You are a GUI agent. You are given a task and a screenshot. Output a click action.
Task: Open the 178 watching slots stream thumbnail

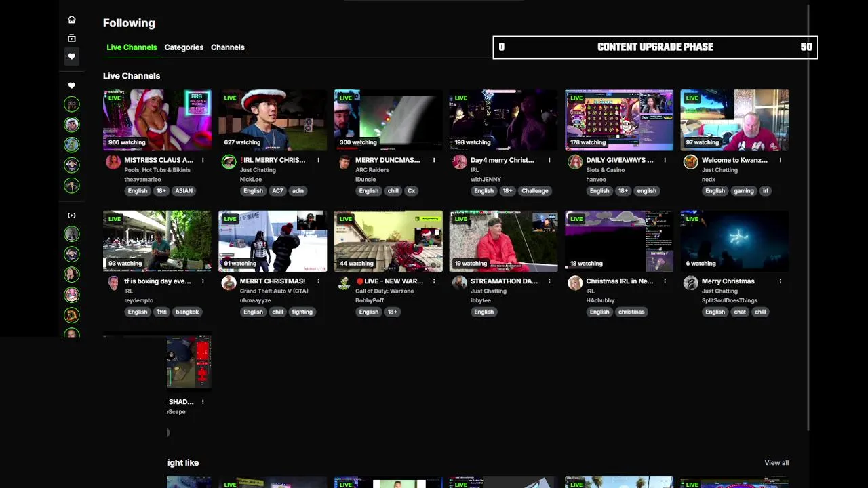point(619,120)
